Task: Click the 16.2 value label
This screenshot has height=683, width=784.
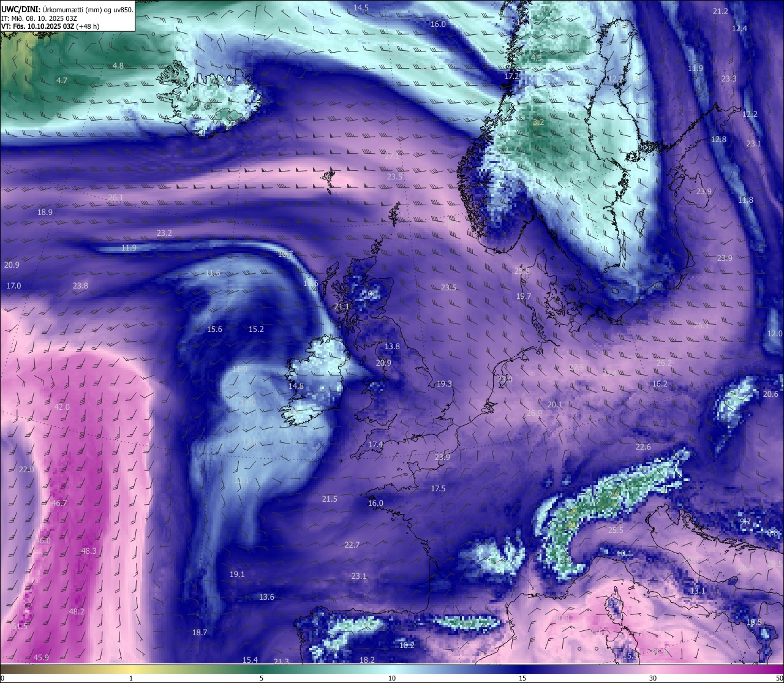Action: [x=660, y=383]
